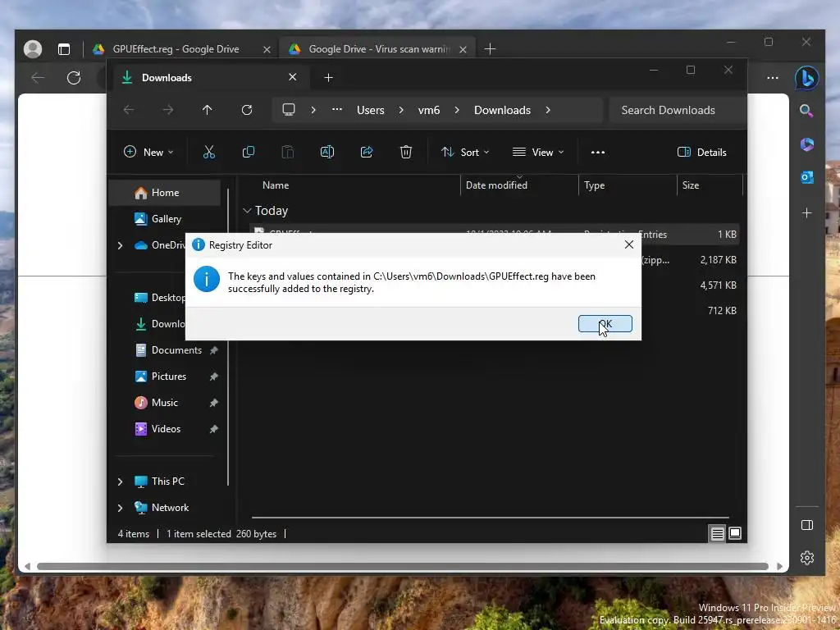Refresh the Downloads folder view
This screenshot has height=630, width=840.
click(246, 110)
